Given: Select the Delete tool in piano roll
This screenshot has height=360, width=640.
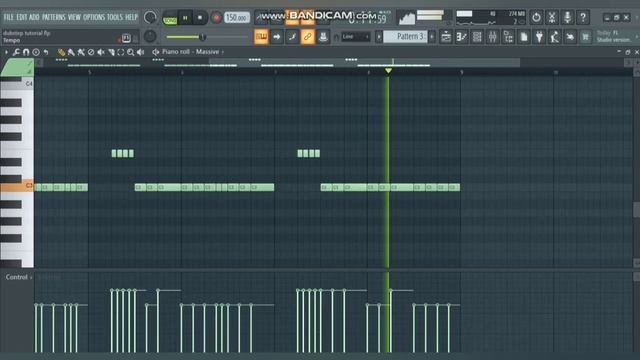Looking at the screenshot, I should click(x=91, y=52).
